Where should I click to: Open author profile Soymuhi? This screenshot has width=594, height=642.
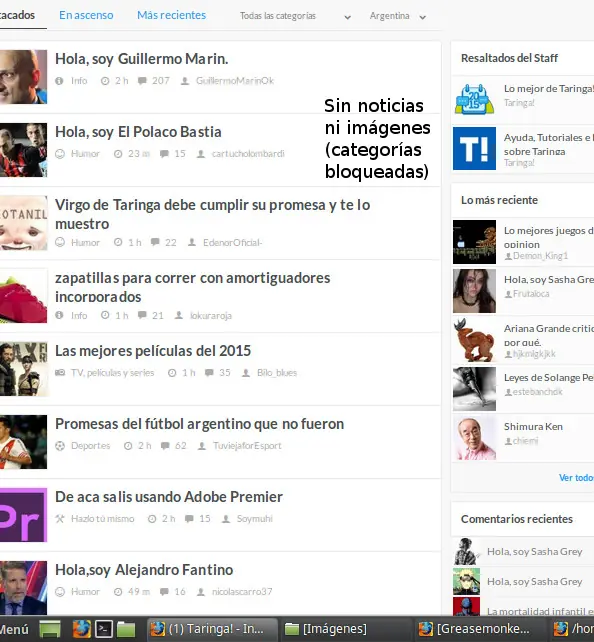click(255, 519)
